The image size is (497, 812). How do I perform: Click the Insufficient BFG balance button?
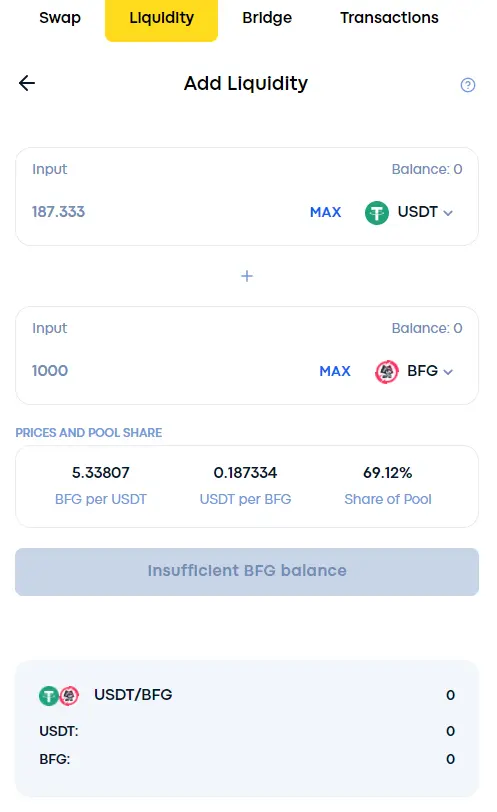coord(247,572)
